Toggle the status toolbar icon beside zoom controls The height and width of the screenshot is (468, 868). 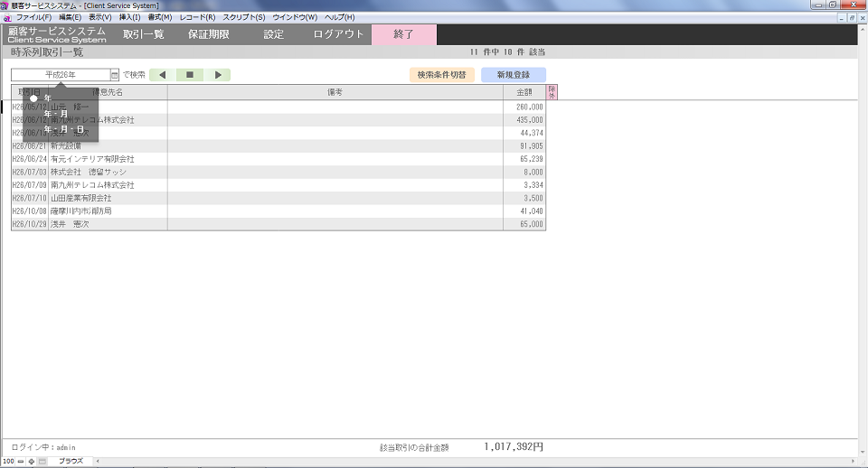[42, 462]
